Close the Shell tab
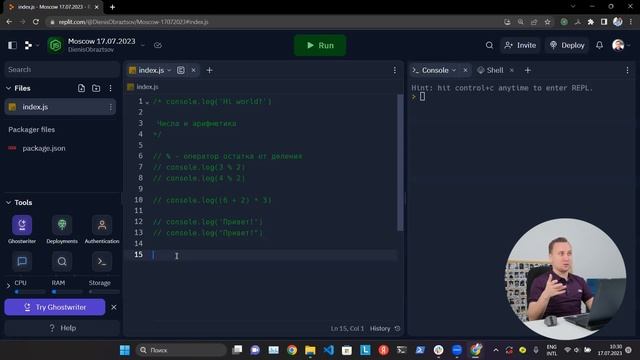Viewport: 640px width, 360px height. 511,70
